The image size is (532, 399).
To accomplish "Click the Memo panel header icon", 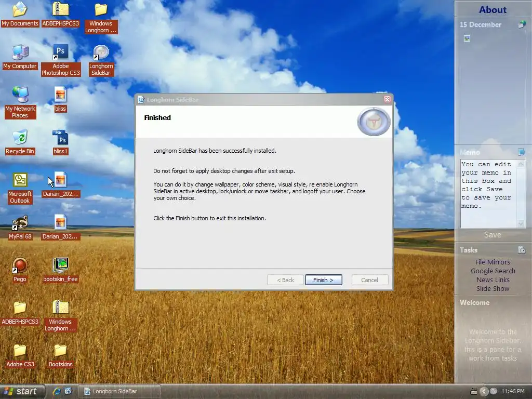I will coord(522,152).
